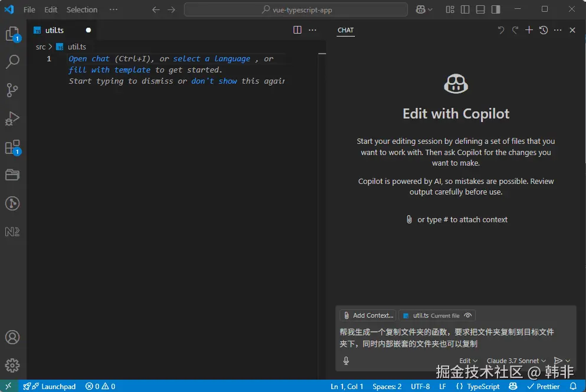Click don't show link in editor
The image size is (586, 392).
coord(214,81)
